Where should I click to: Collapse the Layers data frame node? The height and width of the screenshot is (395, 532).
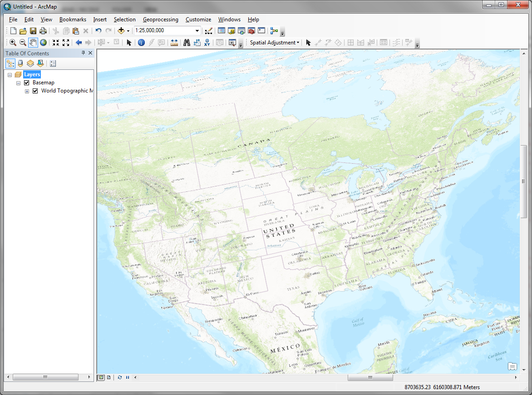click(10, 74)
